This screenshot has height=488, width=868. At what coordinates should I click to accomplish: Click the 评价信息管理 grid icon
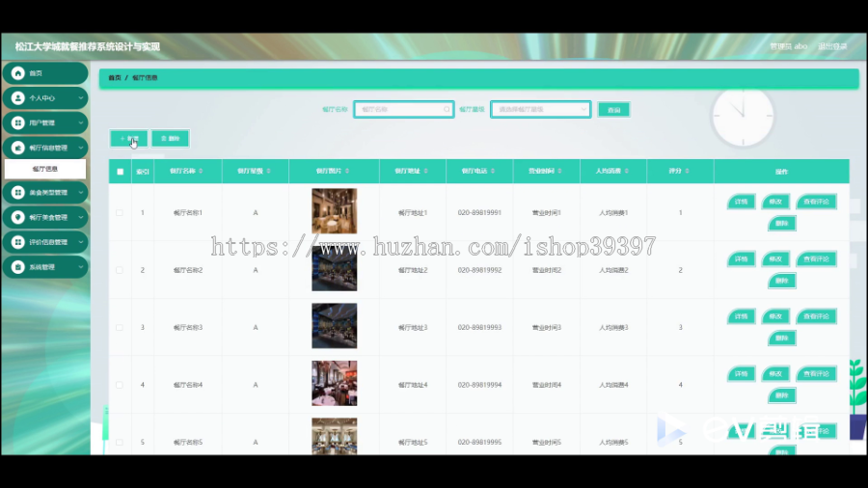pyautogui.click(x=17, y=242)
